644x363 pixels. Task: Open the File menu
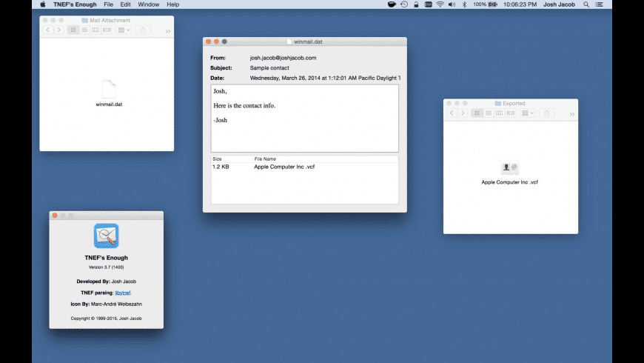108,4
